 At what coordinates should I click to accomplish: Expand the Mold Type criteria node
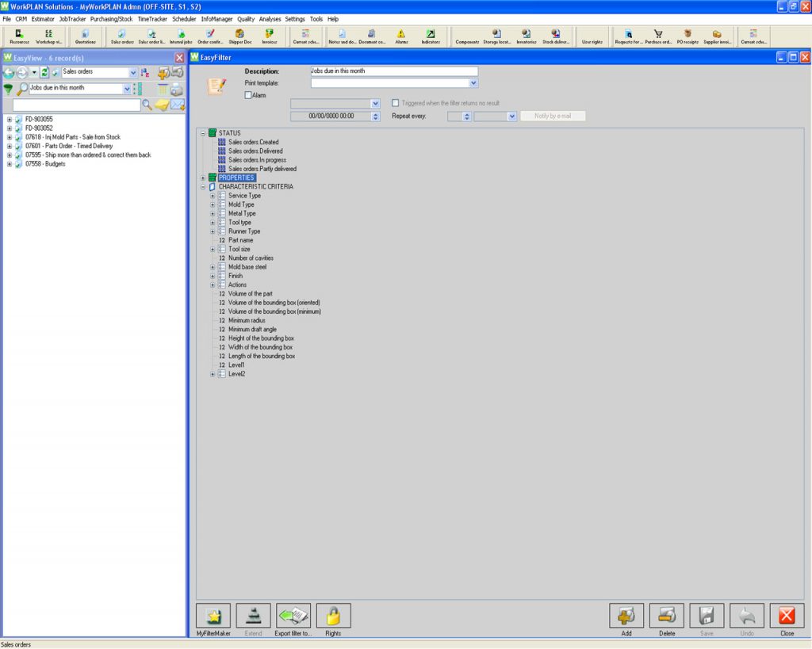[x=213, y=204]
